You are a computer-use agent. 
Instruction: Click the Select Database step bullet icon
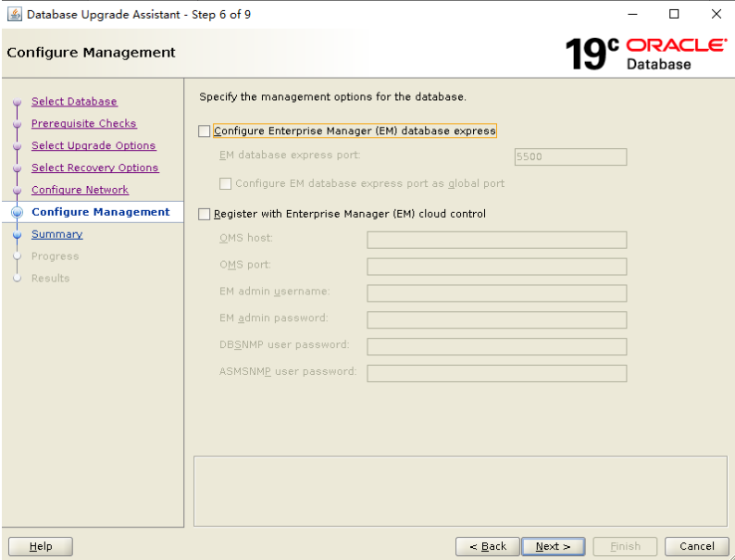coord(18,102)
